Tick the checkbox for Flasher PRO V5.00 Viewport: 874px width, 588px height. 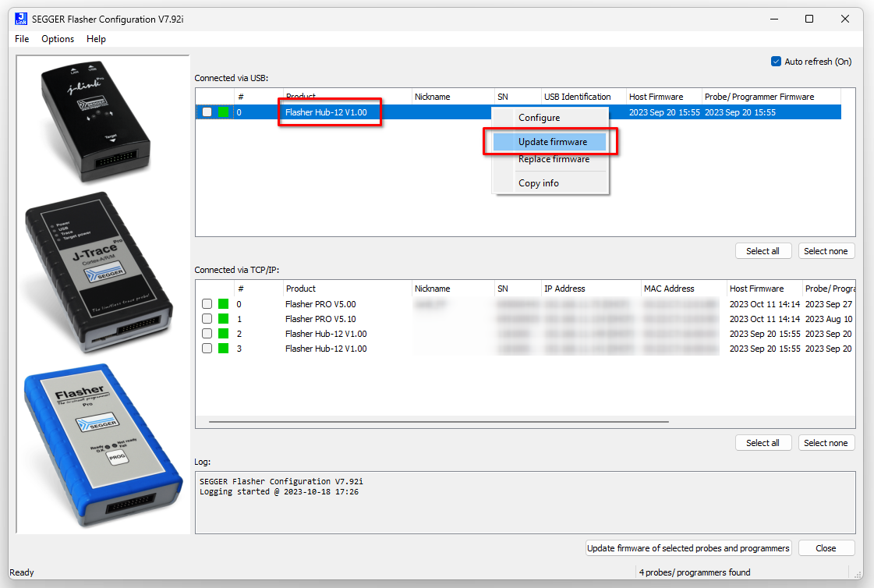207,304
